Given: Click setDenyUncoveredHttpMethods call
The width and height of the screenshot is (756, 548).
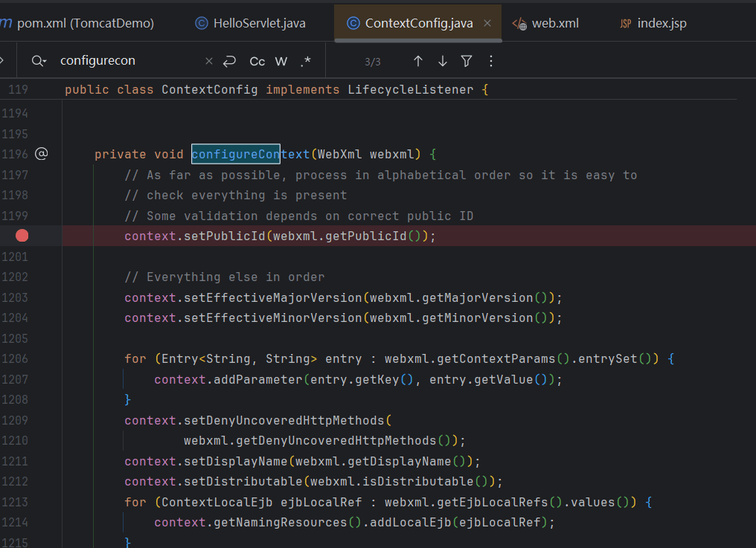Looking at the screenshot, I should click(x=284, y=421).
